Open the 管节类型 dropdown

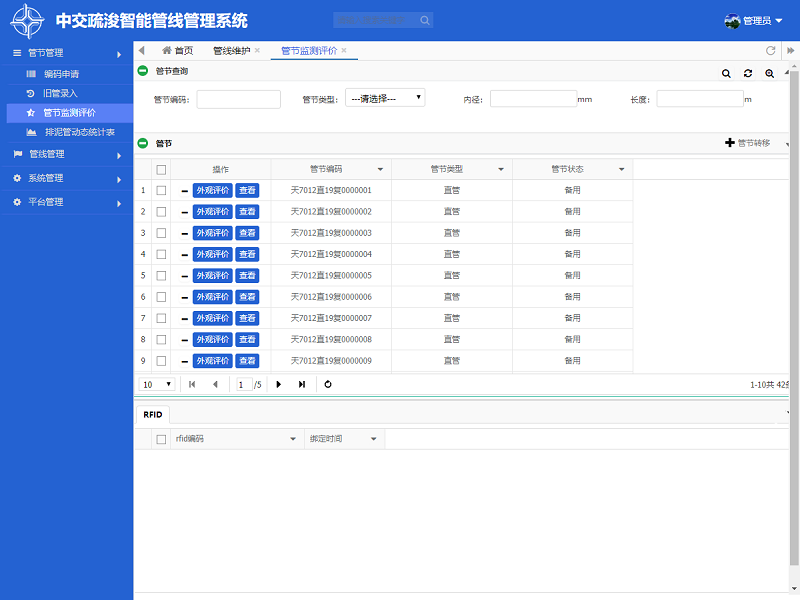(385, 98)
